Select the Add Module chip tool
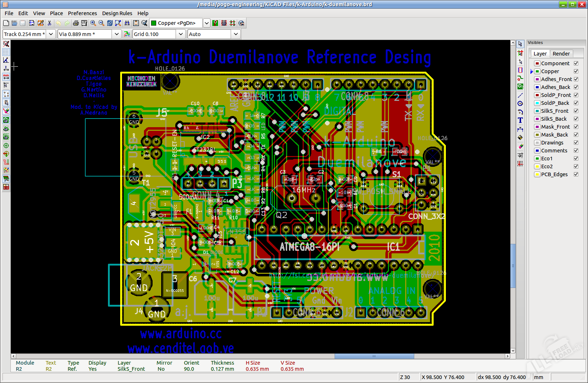 (x=520, y=70)
